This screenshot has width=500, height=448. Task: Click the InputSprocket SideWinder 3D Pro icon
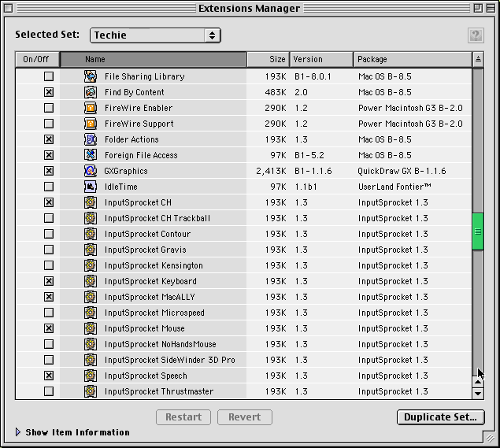[91, 360]
